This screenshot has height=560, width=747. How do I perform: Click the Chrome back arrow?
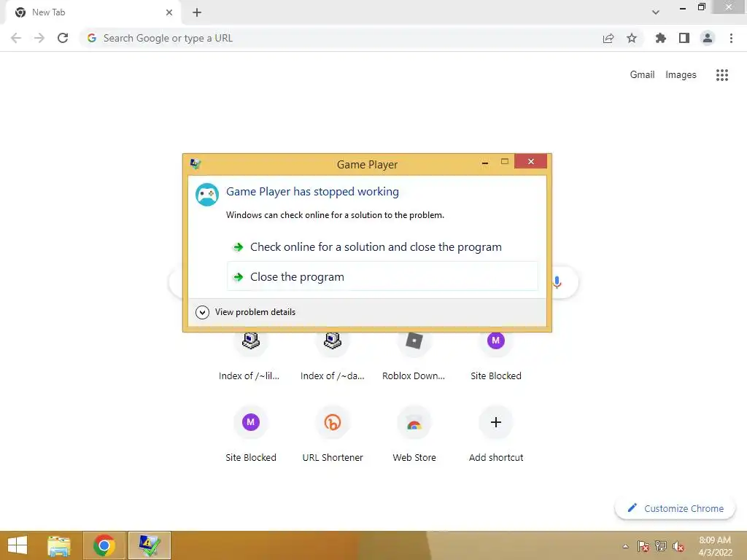pyautogui.click(x=16, y=38)
